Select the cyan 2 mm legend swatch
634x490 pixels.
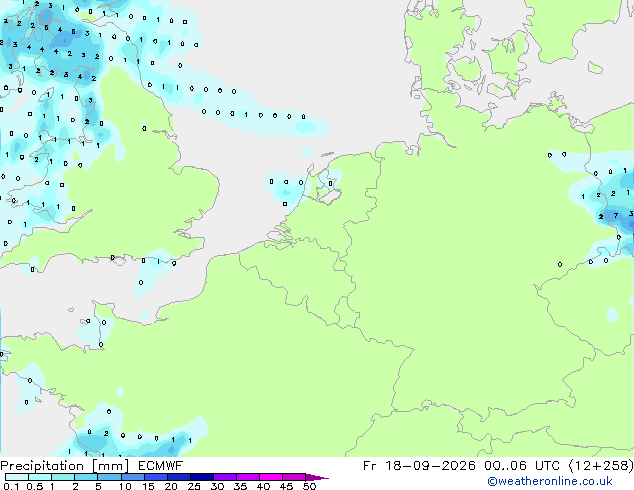[86, 477]
